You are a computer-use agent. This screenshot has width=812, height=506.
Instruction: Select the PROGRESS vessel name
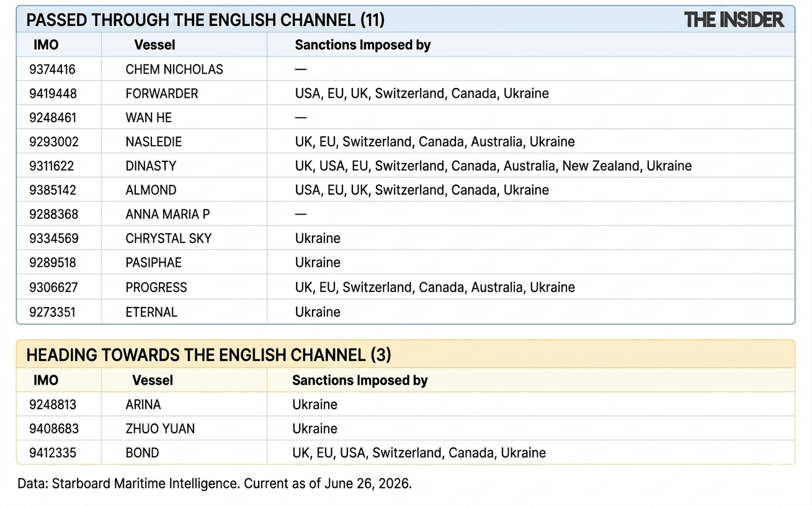[156, 288]
